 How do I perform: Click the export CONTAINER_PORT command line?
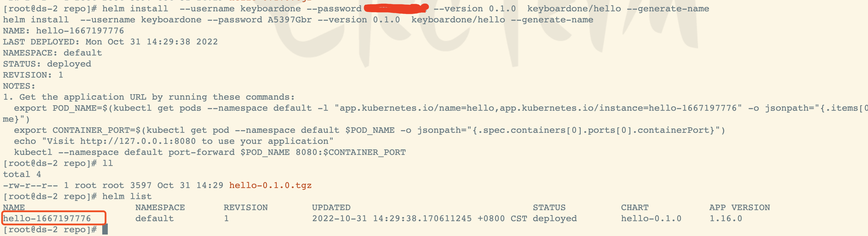[369, 130]
